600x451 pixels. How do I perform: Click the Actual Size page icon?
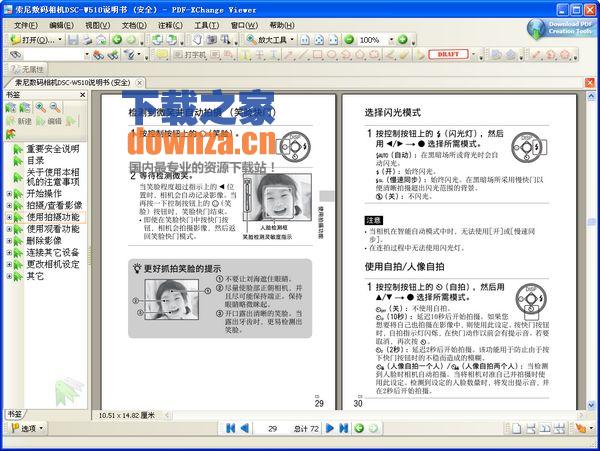coord(305,40)
